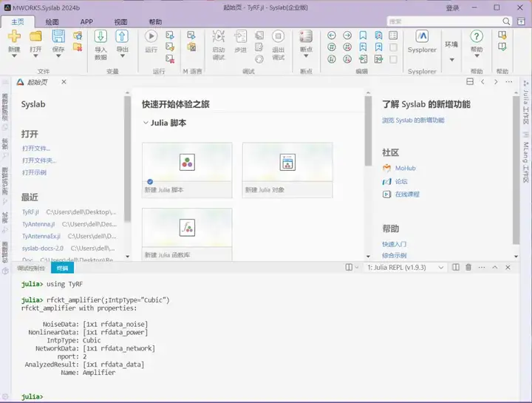Click the book with yellow badge icon
The image size is (532, 403).
point(502,35)
